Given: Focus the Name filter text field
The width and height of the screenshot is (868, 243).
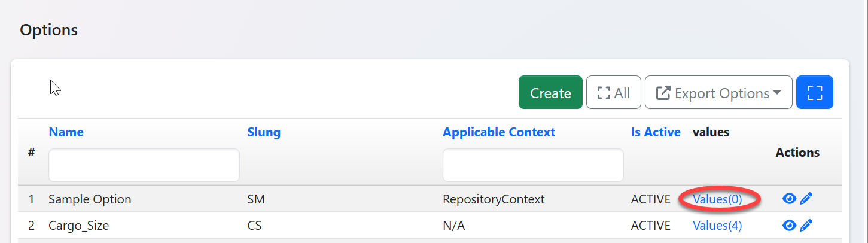Looking at the screenshot, I should [144, 165].
